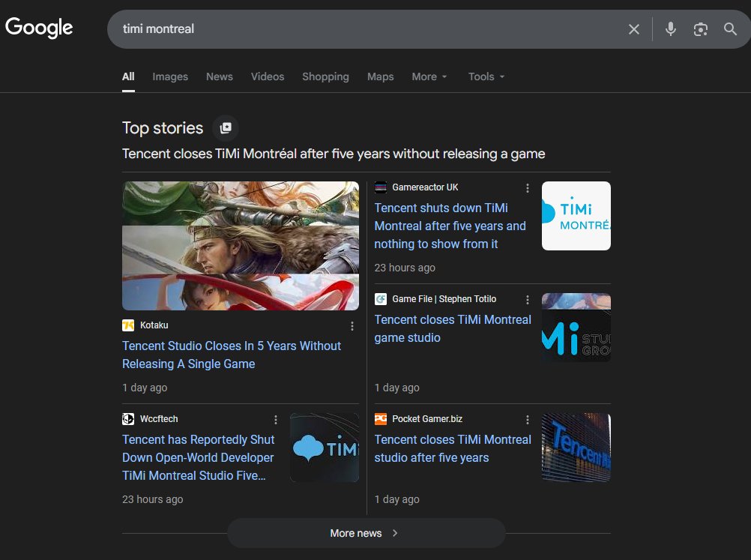
Task: Expand the More dropdown
Action: pos(429,76)
